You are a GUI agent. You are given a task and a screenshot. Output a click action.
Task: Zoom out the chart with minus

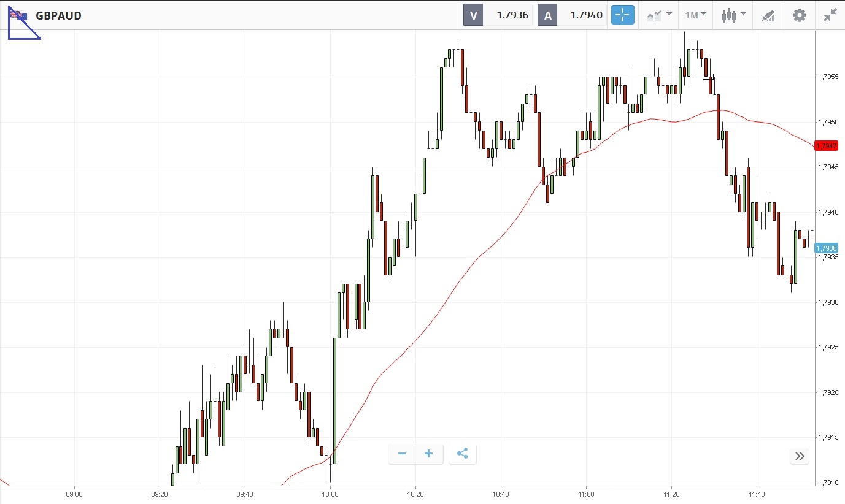pyautogui.click(x=402, y=454)
